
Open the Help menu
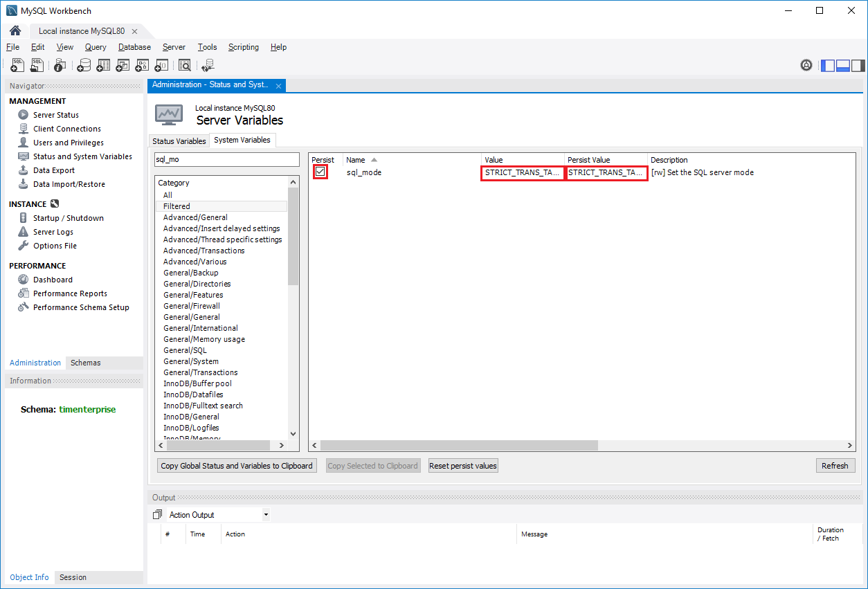[278, 47]
